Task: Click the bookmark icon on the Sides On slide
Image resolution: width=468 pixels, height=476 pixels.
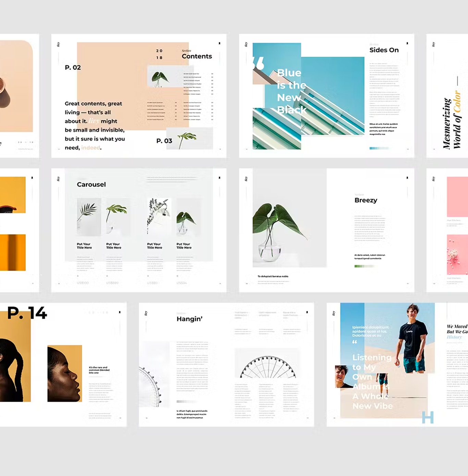Action: (407, 43)
